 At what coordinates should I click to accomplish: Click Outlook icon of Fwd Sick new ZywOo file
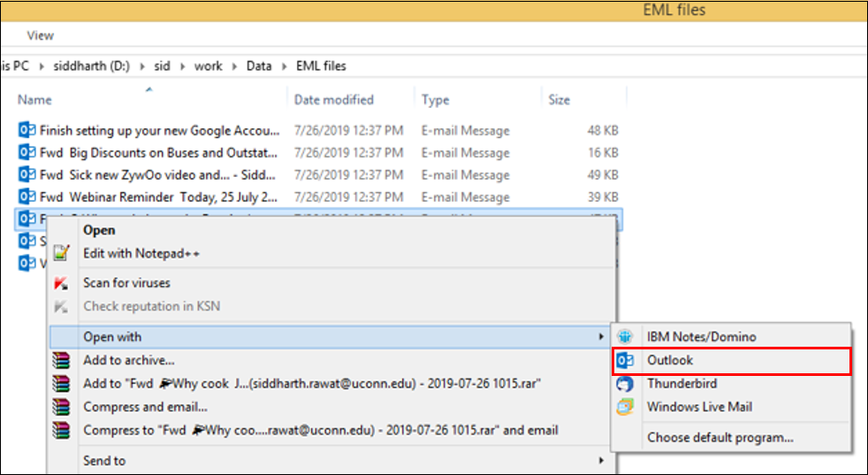pos(27,174)
